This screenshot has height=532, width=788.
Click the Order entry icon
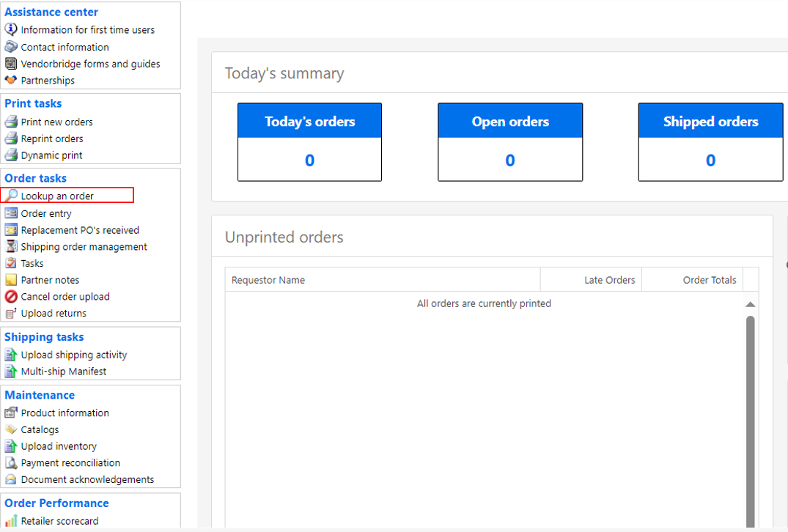click(11, 213)
